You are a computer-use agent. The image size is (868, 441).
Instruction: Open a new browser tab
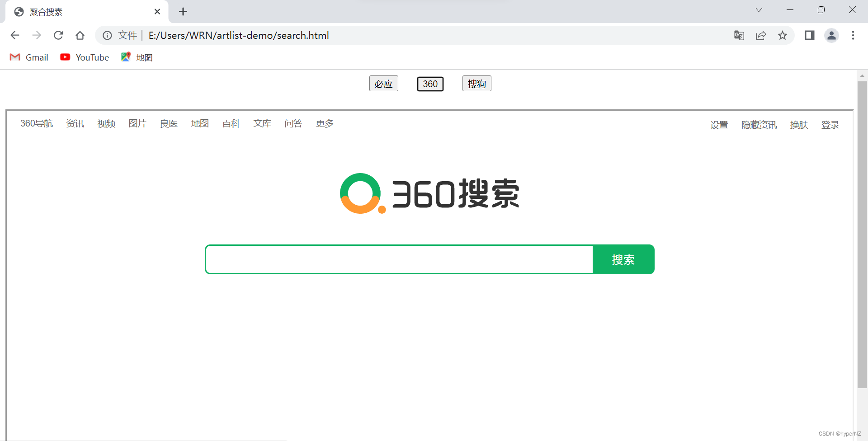coord(183,12)
